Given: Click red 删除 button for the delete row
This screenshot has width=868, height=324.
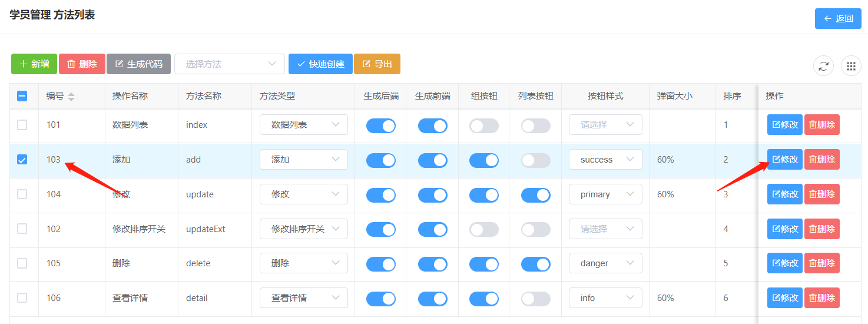Looking at the screenshot, I should click(x=821, y=263).
